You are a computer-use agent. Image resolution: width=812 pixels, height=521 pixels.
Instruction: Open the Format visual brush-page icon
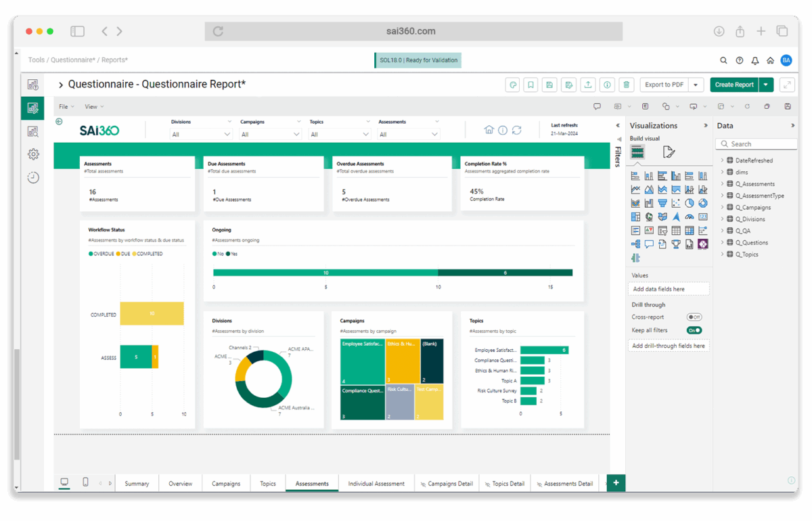click(669, 152)
